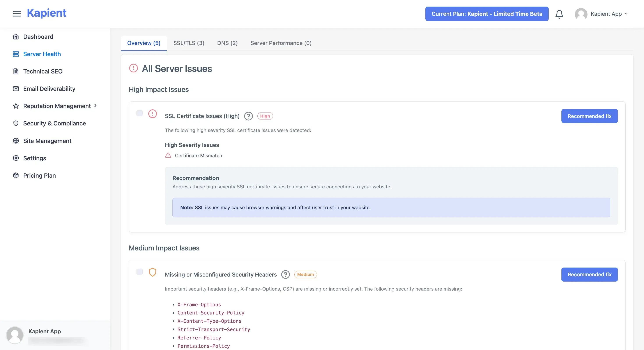Expand the Reputation Management chevron
Screen dimensions: 644x350
(95, 106)
